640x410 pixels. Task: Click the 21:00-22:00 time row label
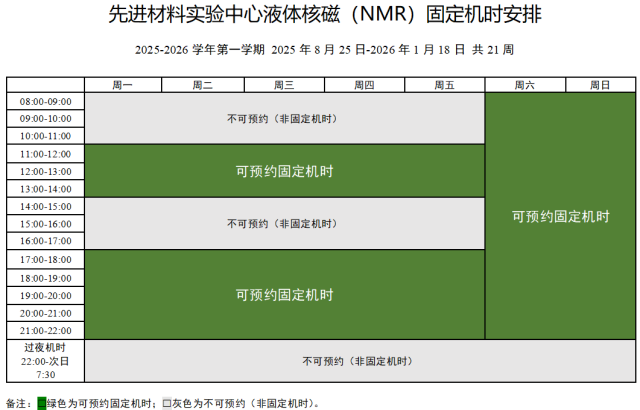pyautogui.click(x=46, y=330)
